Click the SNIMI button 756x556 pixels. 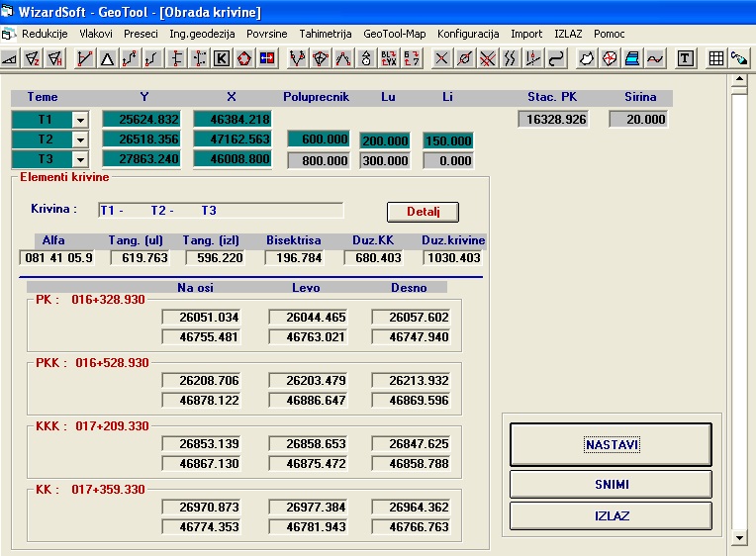[x=611, y=485]
